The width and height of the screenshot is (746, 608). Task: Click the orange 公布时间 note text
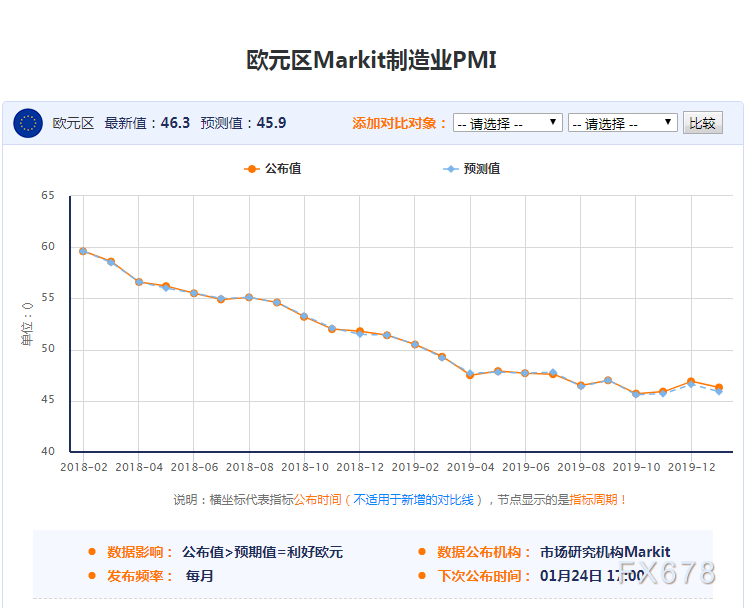317,500
